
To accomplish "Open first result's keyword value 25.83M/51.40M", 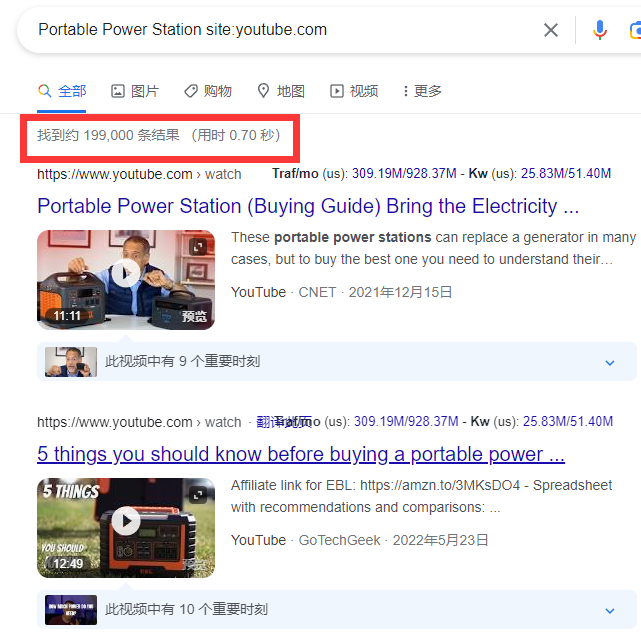I will point(566,173).
